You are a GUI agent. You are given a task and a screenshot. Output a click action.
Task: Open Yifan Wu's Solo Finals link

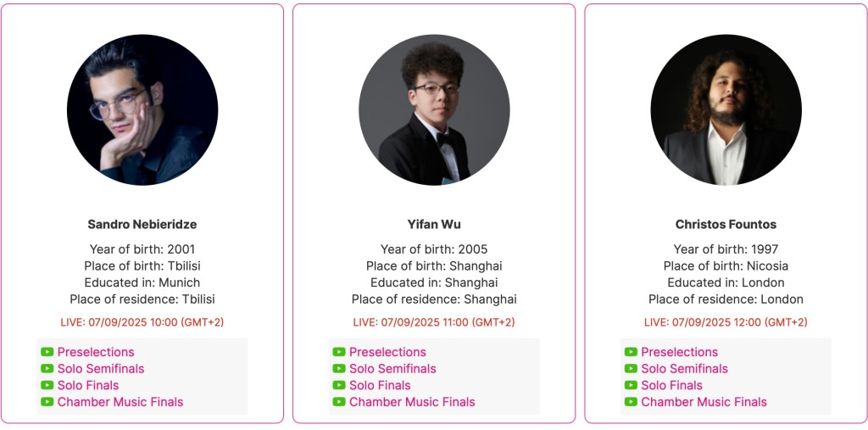pos(380,385)
